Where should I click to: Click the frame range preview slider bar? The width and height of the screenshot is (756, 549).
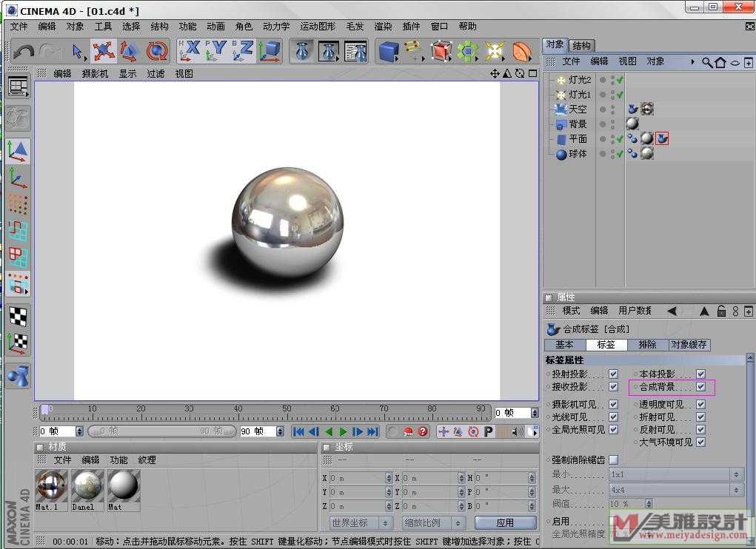point(162,431)
